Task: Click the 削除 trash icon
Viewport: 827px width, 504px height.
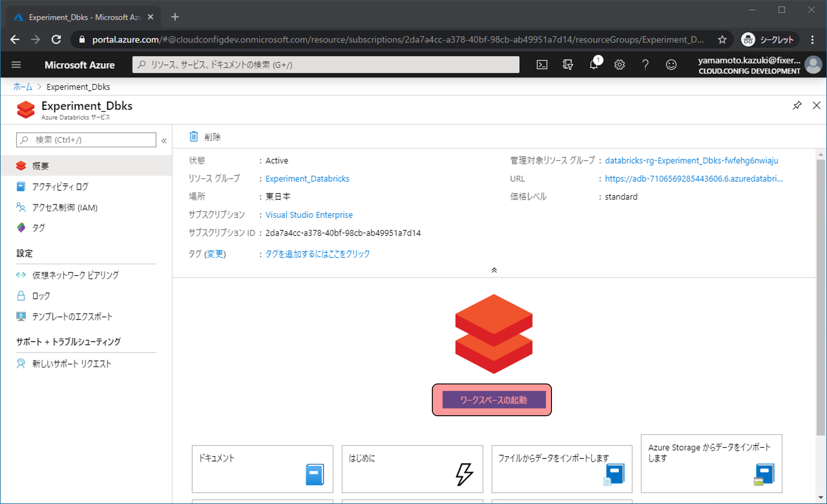Action: [194, 137]
